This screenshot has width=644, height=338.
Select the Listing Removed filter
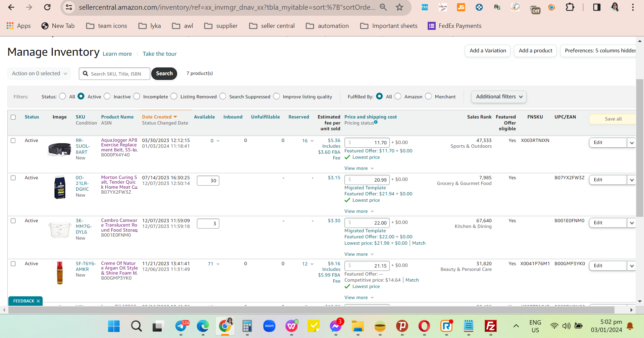[x=174, y=96]
